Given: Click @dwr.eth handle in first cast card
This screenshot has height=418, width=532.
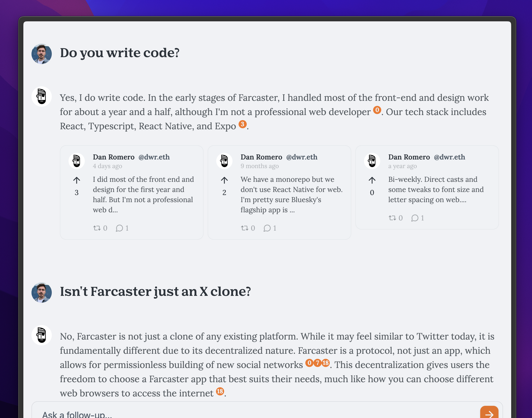Looking at the screenshot, I should click(x=154, y=157).
